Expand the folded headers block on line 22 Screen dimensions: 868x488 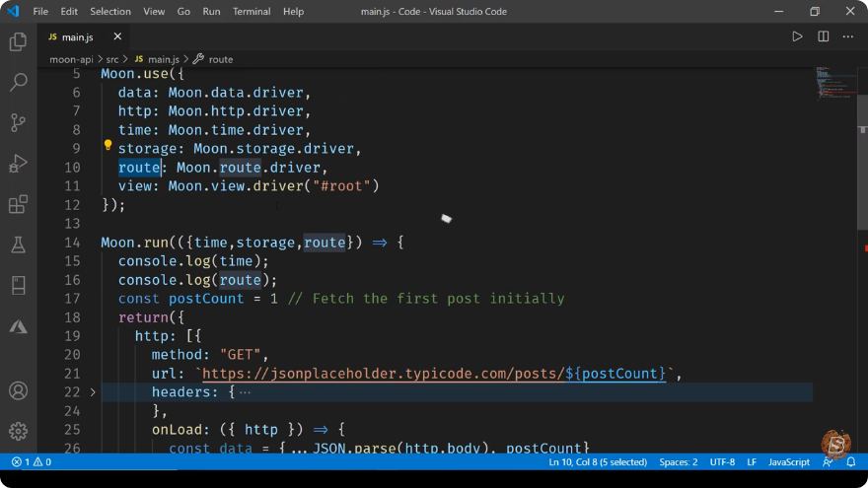pyautogui.click(x=93, y=392)
